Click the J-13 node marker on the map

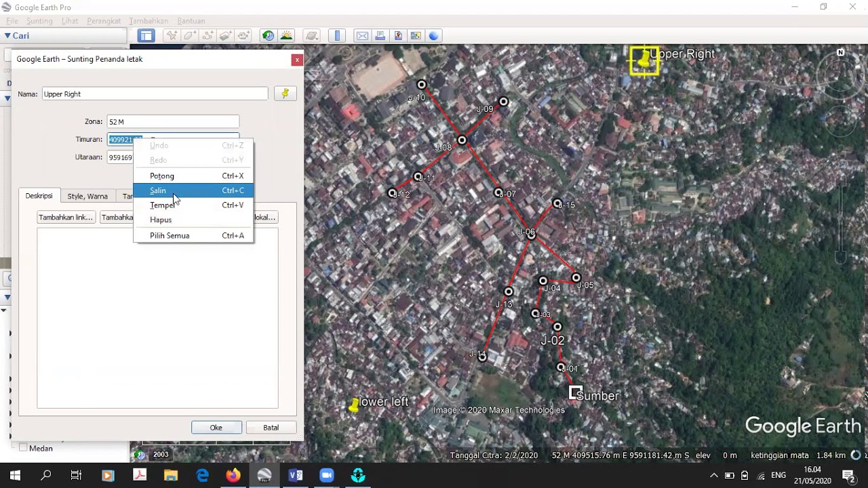point(509,292)
